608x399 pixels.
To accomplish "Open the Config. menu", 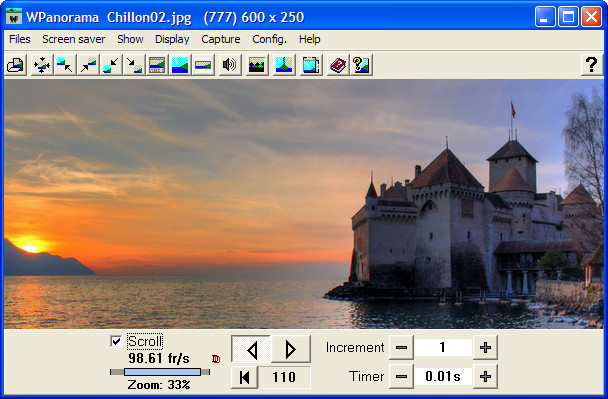I will pyautogui.click(x=269, y=39).
